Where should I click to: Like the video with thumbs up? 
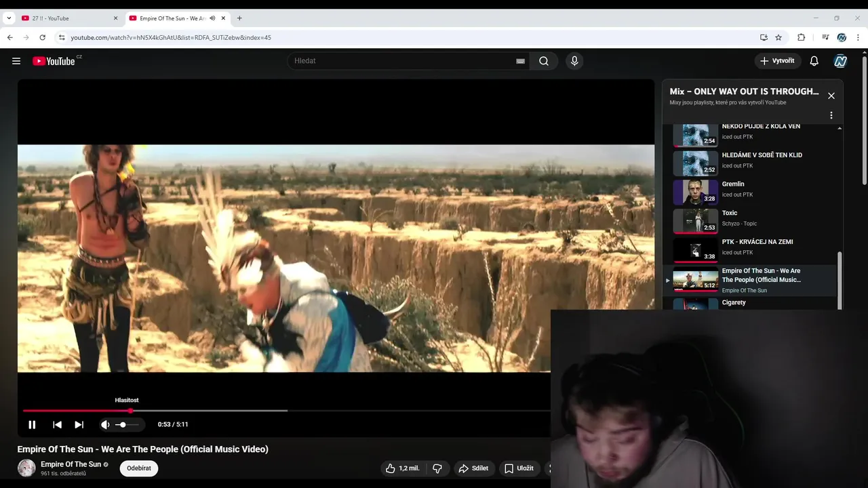[x=403, y=468]
